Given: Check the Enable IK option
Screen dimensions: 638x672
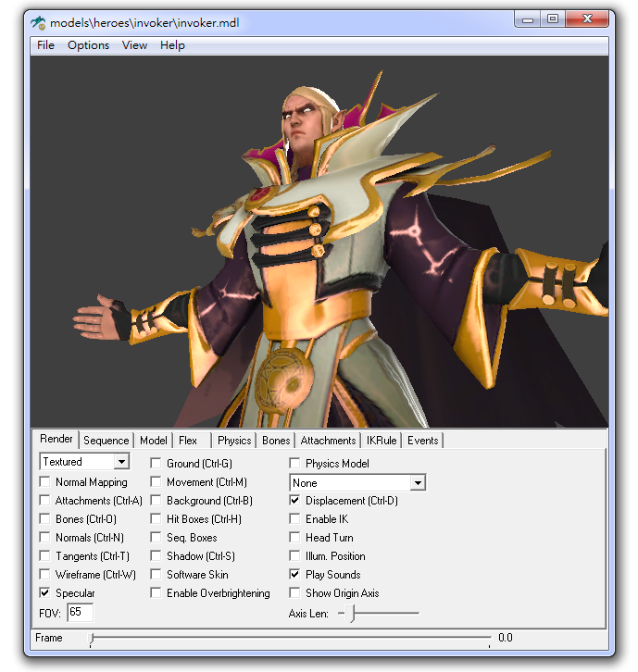Looking at the screenshot, I should (294, 518).
